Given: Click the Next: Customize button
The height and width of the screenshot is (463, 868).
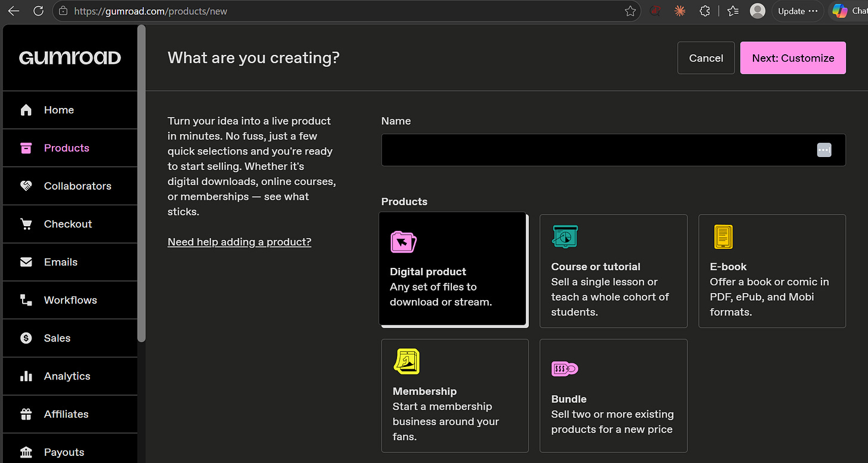Looking at the screenshot, I should pyautogui.click(x=793, y=58).
